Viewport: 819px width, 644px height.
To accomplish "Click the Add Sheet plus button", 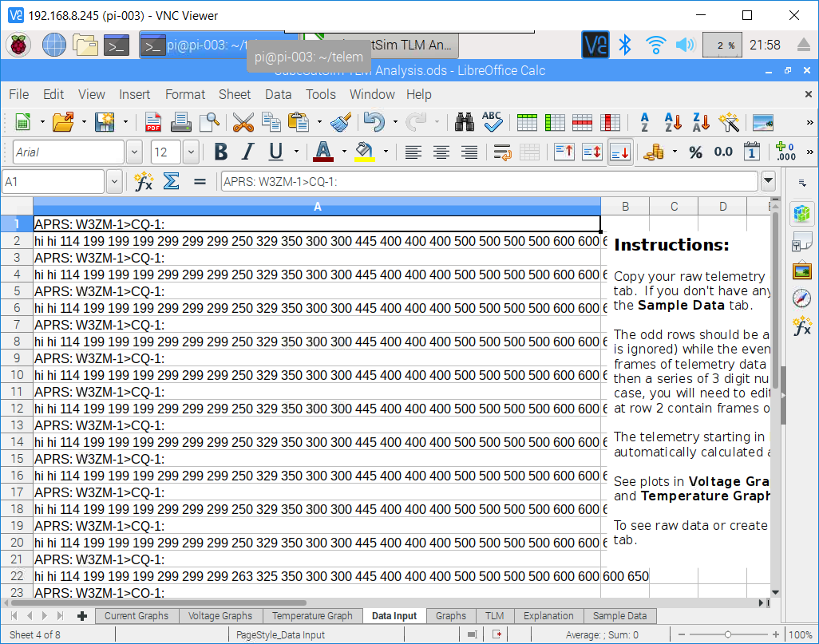I will pos(84,615).
